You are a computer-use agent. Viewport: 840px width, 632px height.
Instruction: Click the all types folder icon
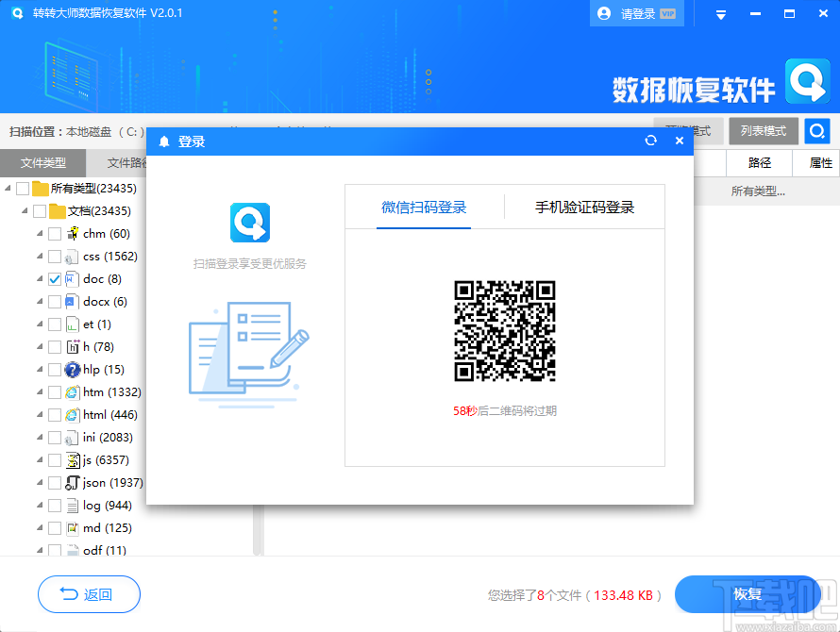coord(41,189)
